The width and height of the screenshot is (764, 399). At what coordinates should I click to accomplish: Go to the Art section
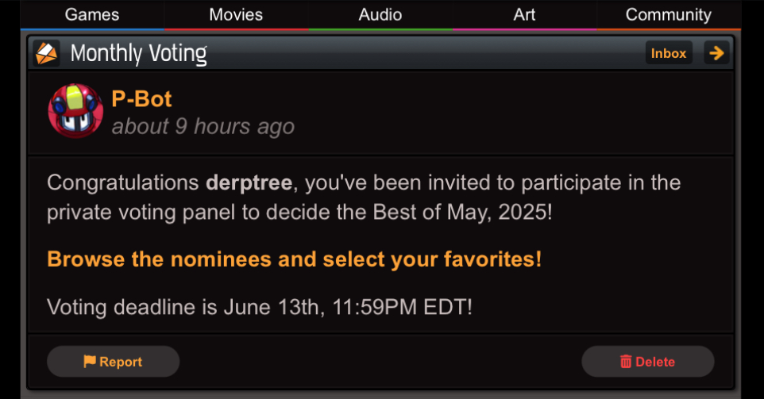point(524,15)
